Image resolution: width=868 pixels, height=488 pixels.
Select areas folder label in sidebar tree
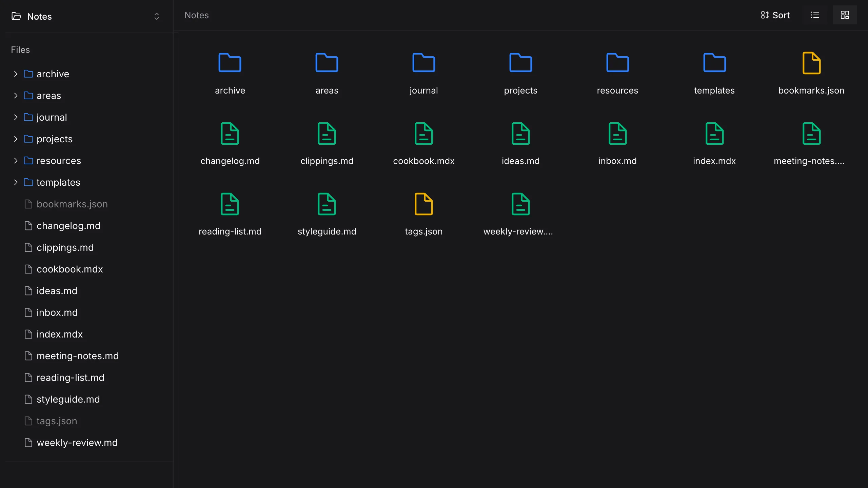coord(49,96)
